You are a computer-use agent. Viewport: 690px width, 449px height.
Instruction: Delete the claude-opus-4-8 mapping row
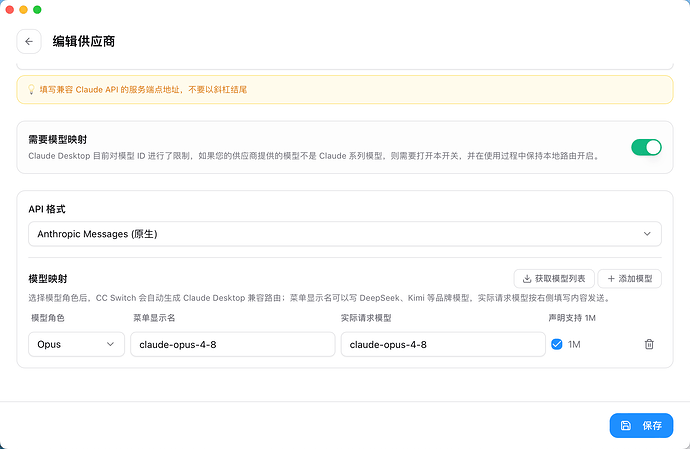[649, 344]
